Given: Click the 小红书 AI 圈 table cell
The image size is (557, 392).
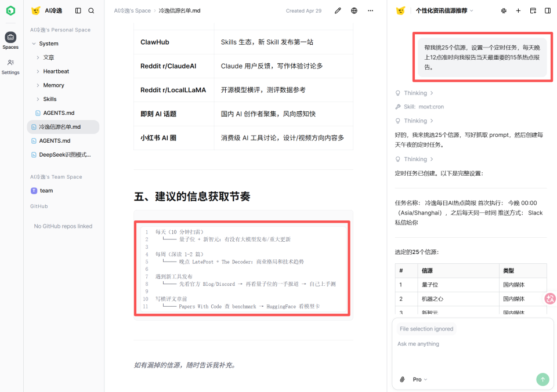Looking at the screenshot, I should (173, 138).
